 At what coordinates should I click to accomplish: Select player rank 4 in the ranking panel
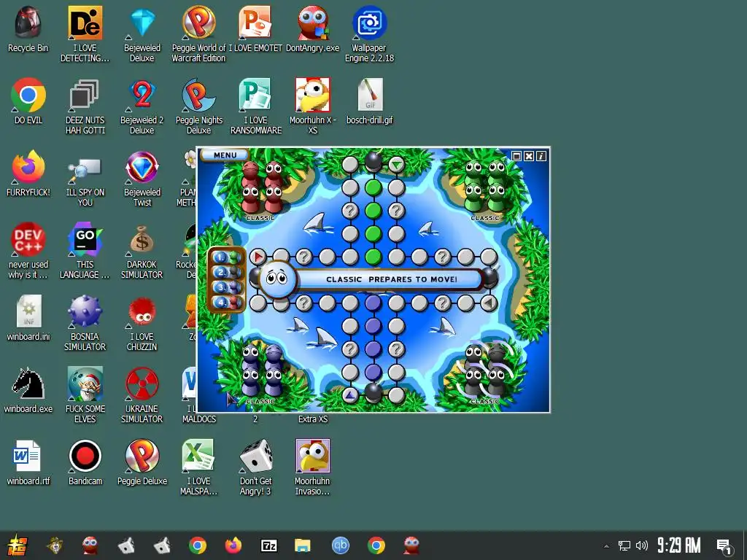(227, 302)
